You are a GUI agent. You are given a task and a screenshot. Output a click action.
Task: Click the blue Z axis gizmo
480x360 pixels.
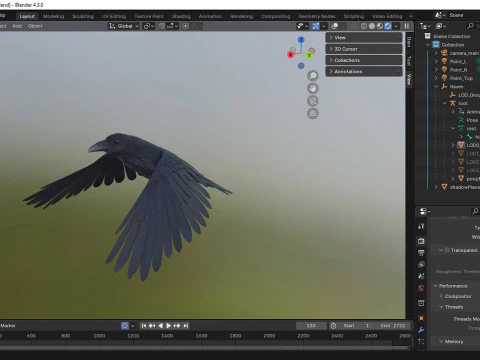pyautogui.click(x=301, y=40)
